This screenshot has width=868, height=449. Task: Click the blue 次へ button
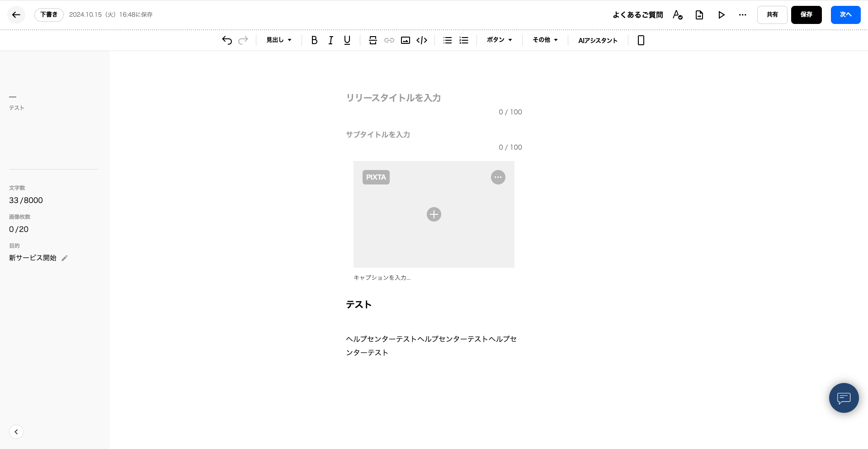coord(845,15)
